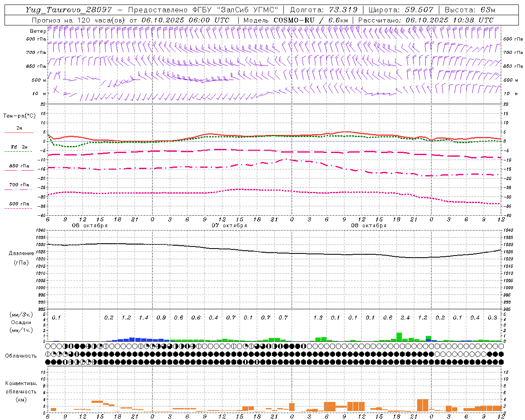
Task: Select the provider text ФГБУ "ЗапСиб УГМС"
Action: click(x=235, y=10)
